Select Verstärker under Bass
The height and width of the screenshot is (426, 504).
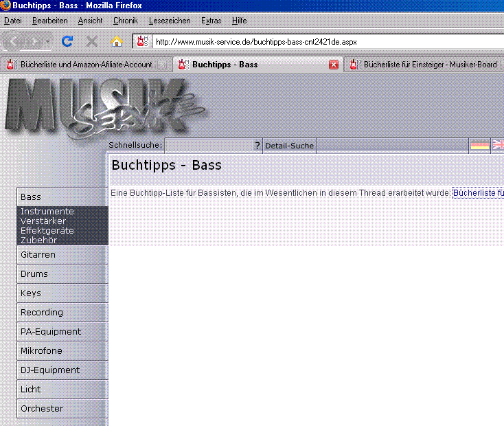pos(43,221)
